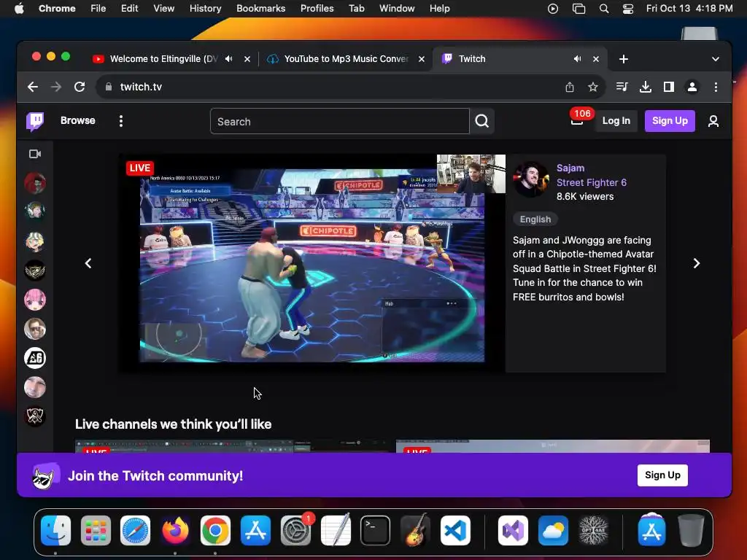Toggle Chrome side panel icon

[x=669, y=87]
